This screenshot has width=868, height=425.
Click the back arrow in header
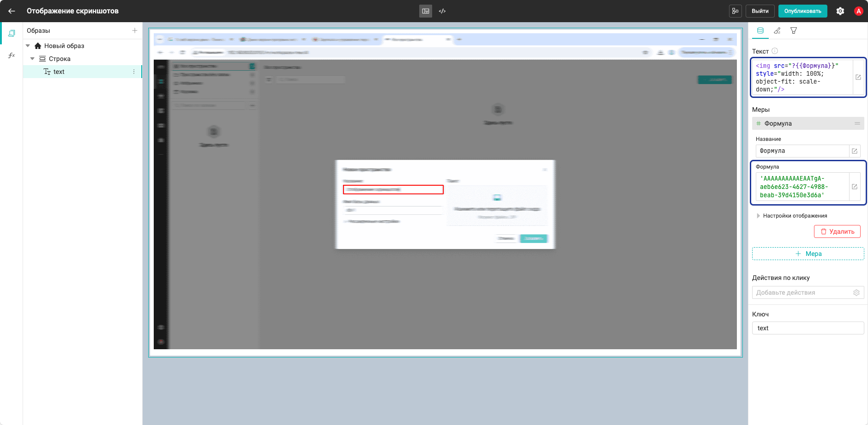pos(12,11)
